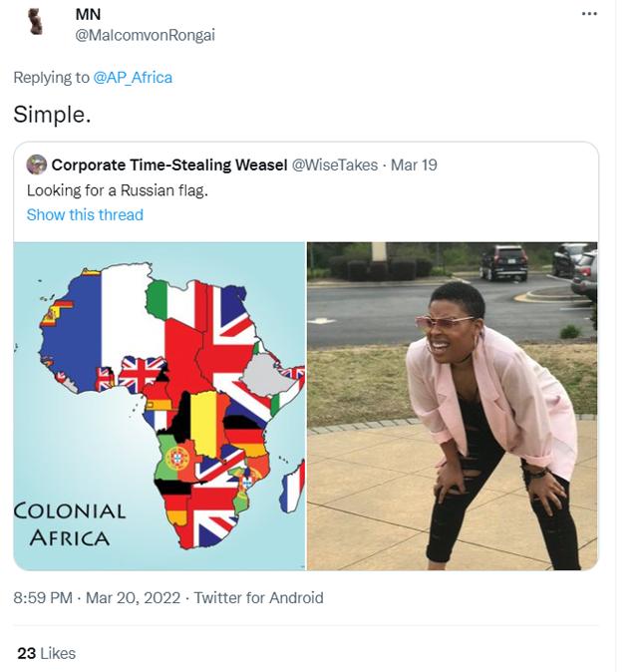The image size is (638, 672).
Task: Open the quoted tweet's Mar 19 date
Action: click(x=414, y=165)
